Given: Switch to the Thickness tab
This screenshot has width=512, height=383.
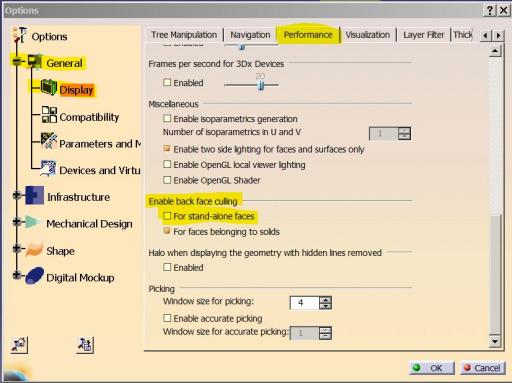Looking at the screenshot, I should point(463,35).
